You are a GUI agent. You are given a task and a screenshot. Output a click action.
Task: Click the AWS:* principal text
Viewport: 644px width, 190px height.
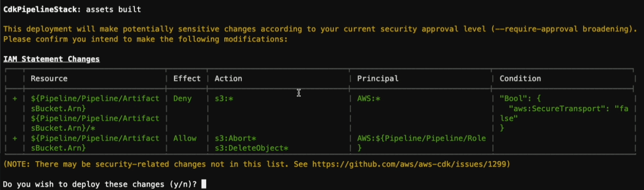tap(368, 98)
